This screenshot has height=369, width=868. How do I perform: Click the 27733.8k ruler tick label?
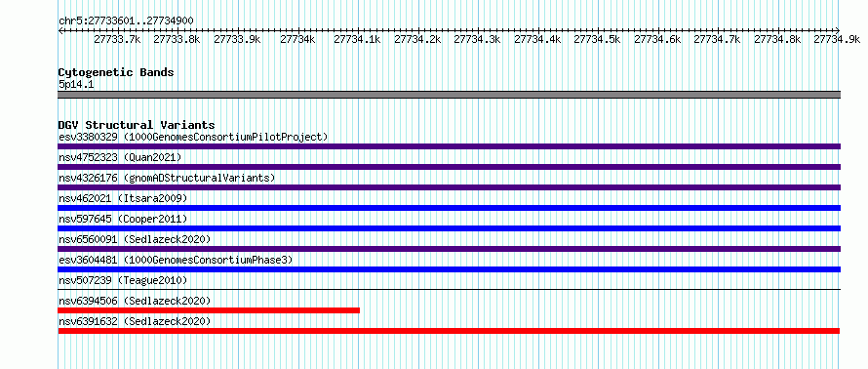click(x=178, y=39)
